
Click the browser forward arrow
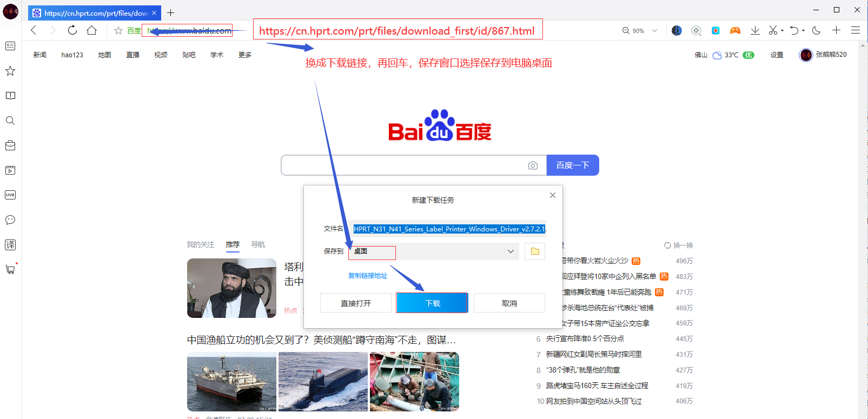[53, 30]
